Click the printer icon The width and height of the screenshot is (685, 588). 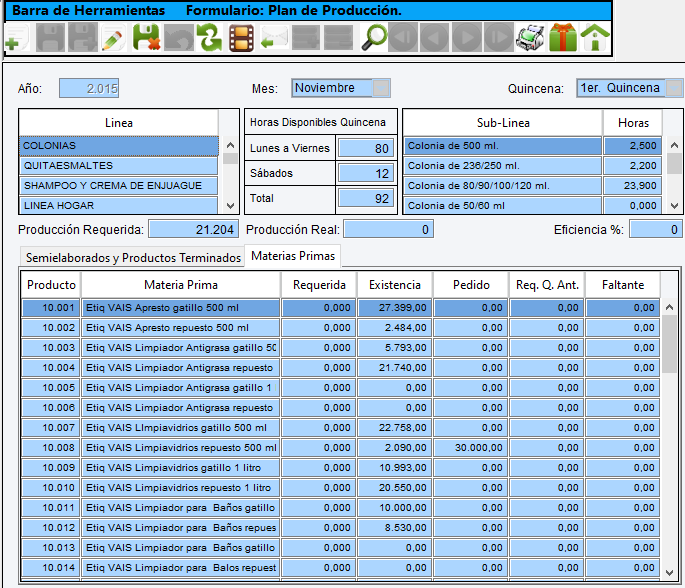pyautogui.click(x=530, y=38)
